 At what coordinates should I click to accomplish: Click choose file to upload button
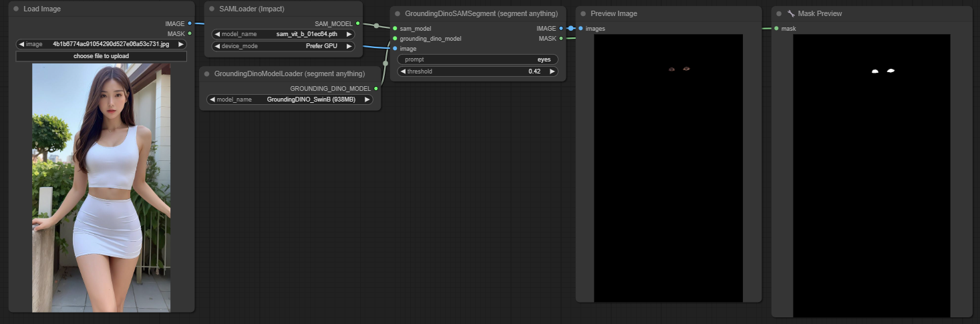click(x=101, y=56)
